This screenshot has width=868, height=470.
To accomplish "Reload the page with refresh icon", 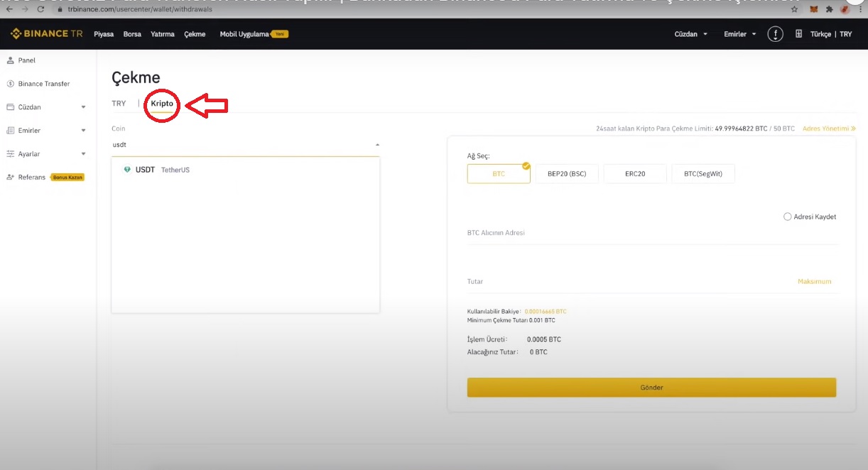I will [40, 9].
